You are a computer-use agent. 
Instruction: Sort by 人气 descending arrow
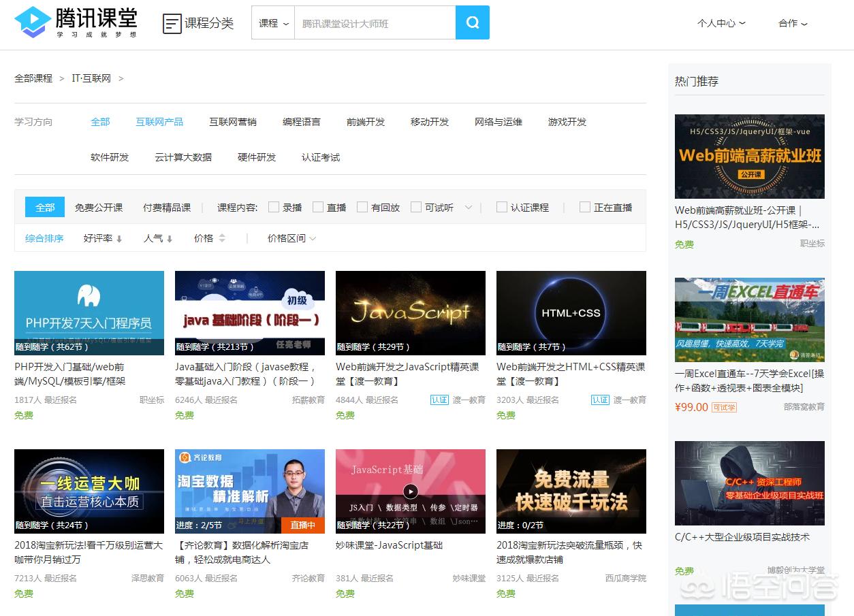(170, 239)
